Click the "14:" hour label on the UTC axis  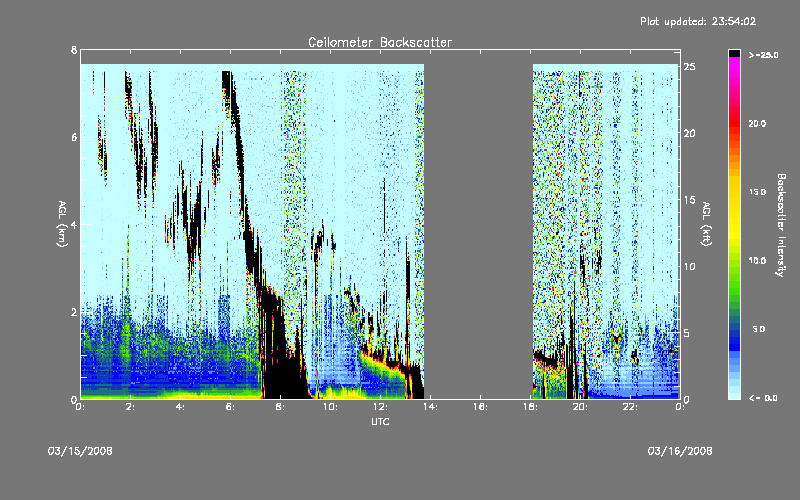430,407
